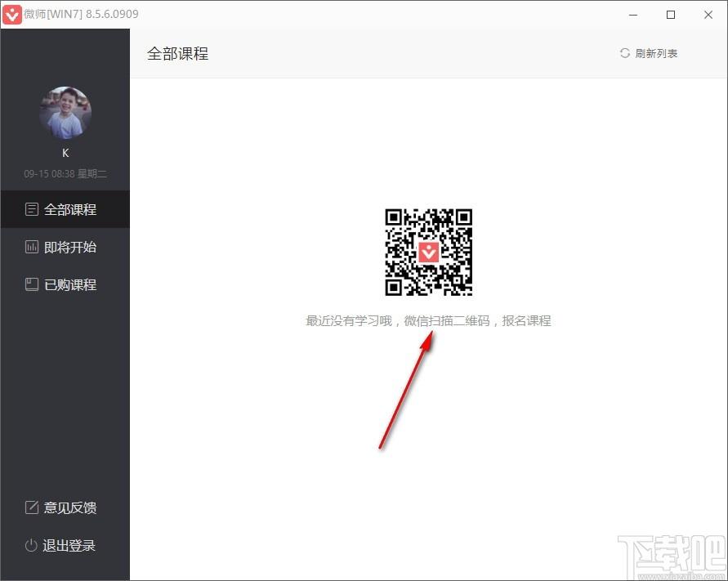
Task: Click the 微师 app logo in title bar
Action: pyautogui.click(x=11, y=15)
